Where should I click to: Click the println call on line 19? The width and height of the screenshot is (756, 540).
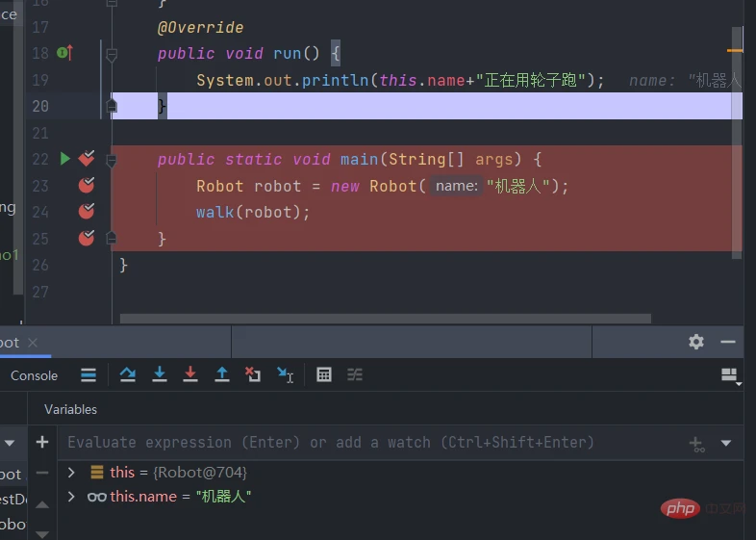(x=335, y=80)
